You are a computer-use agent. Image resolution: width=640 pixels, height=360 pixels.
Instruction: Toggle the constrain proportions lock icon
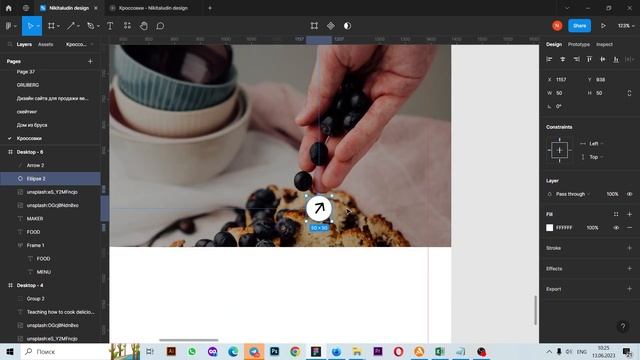pos(629,93)
